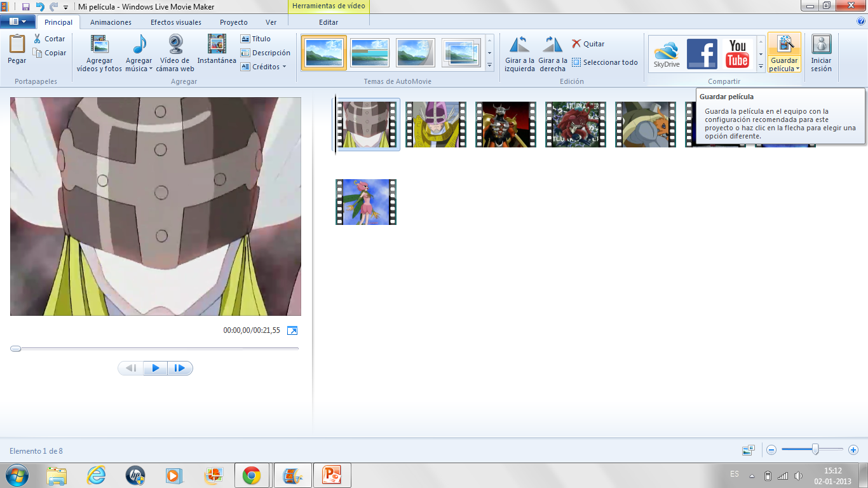Viewport: 868px width, 488px height.
Task: Open the Ver tab
Action: coord(271,22)
